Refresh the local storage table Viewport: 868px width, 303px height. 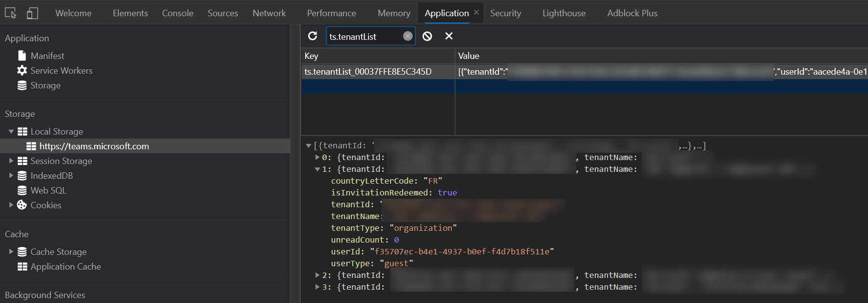point(313,36)
